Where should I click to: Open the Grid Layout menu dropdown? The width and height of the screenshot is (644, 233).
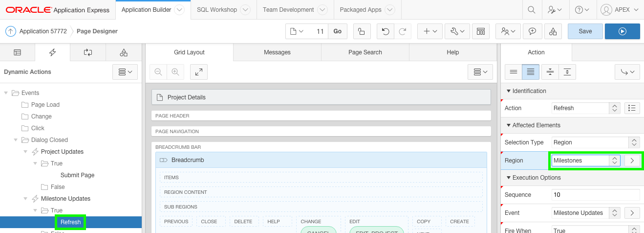[480, 72]
